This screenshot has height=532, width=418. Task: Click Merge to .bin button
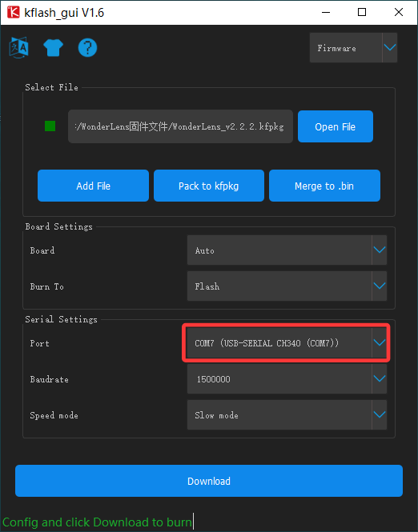click(324, 186)
